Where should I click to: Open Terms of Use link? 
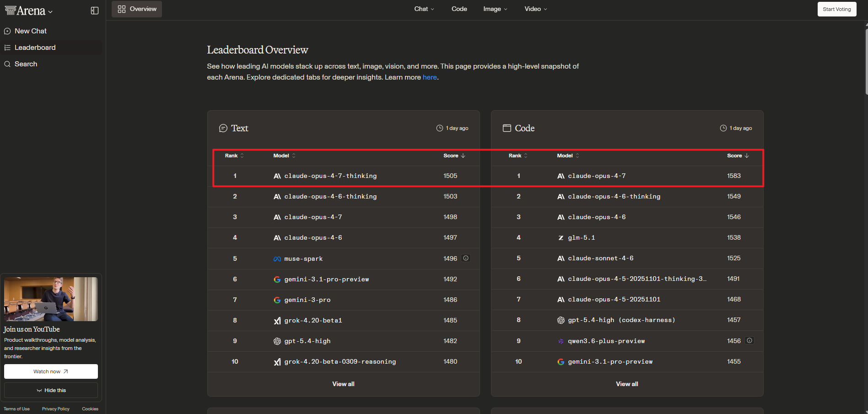(16, 409)
